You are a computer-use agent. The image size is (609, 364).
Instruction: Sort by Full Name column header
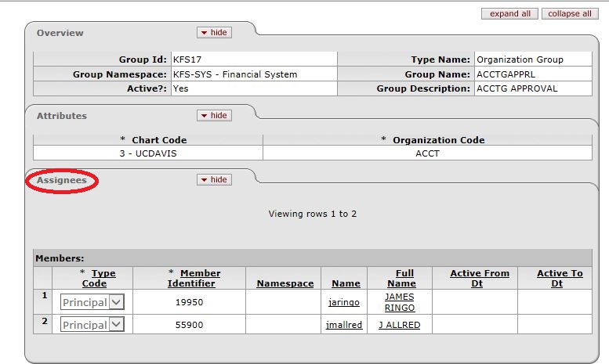401,278
